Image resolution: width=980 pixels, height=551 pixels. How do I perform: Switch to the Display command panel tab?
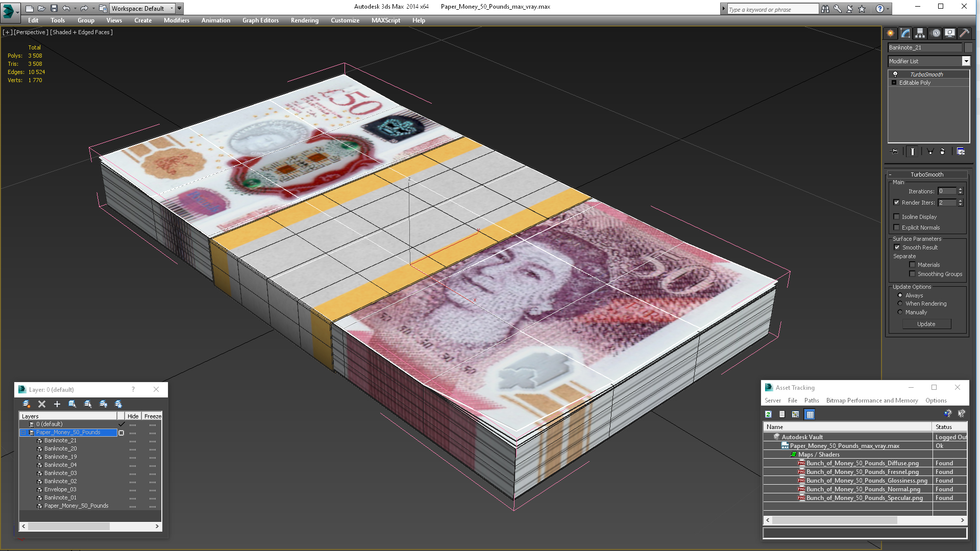coord(950,33)
